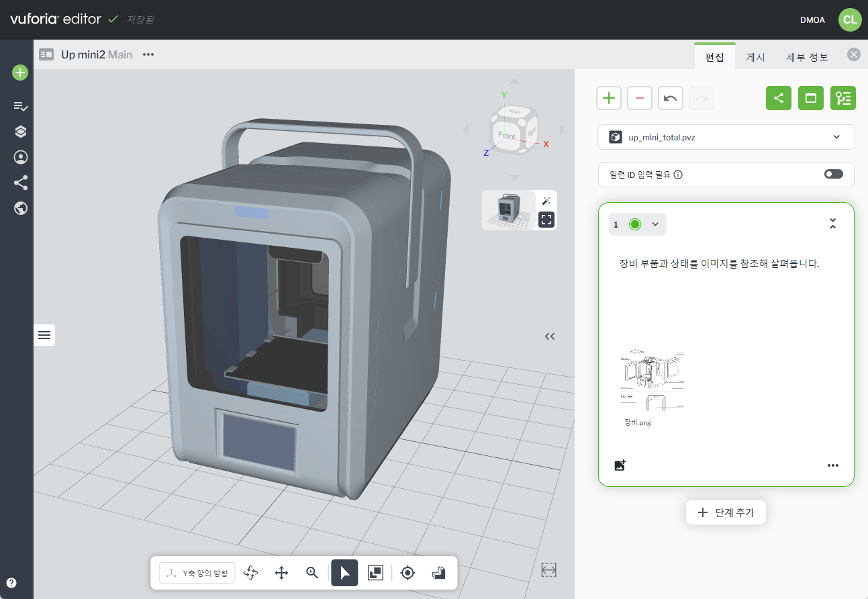Switch to the 게시 tab

coord(755,57)
